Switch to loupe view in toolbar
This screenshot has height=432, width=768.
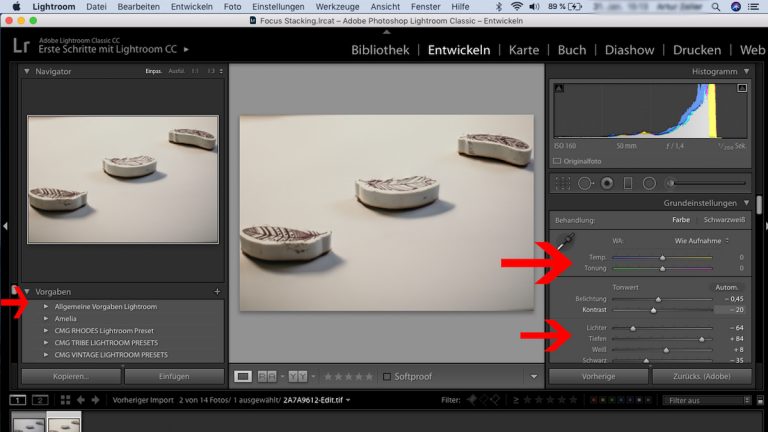pyautogui.click(x=243, y=376)
